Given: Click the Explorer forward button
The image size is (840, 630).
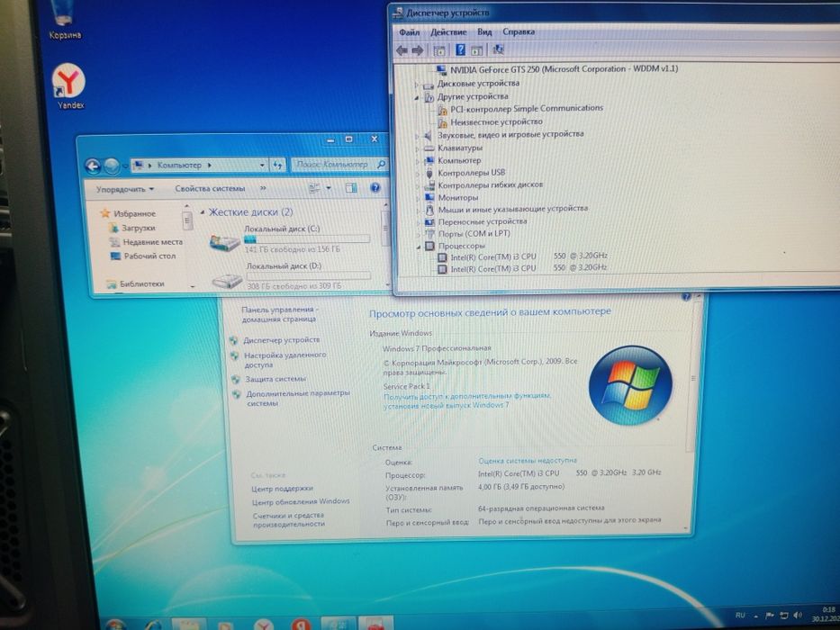Looking at the screenshot, I should click(112, 166).
